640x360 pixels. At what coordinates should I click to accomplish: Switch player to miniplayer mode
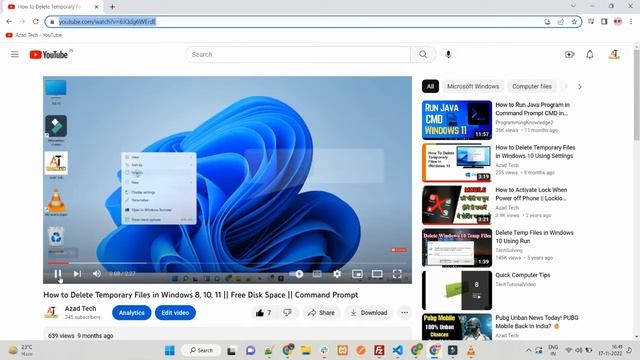click(x=357, y=274)
